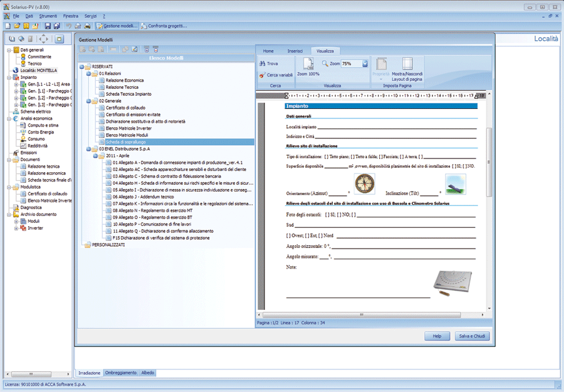564x392 pixels.
Task: Select Schema elettrico in project tree
Action: coord(36,111)
